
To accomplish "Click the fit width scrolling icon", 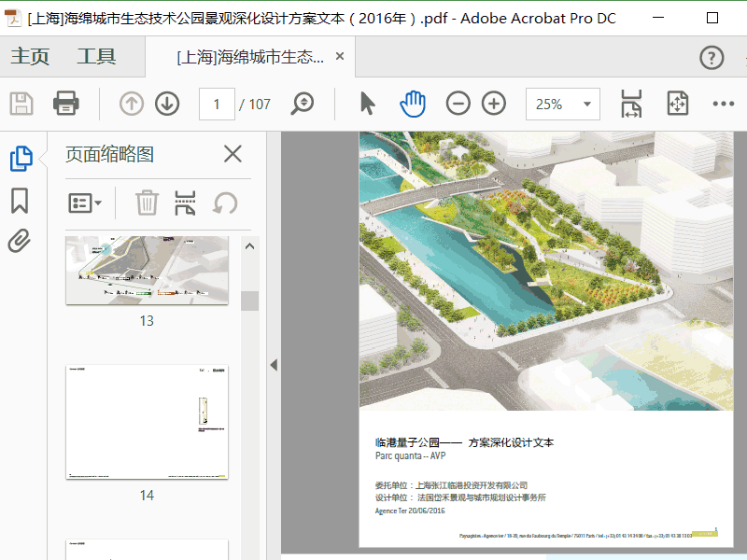I will pos(631,104).
